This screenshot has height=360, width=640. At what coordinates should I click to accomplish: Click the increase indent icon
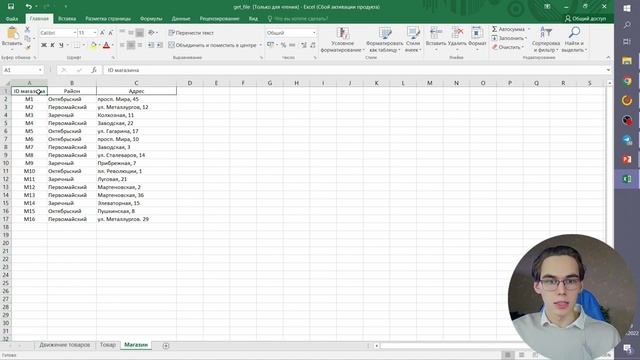[160, 45]
